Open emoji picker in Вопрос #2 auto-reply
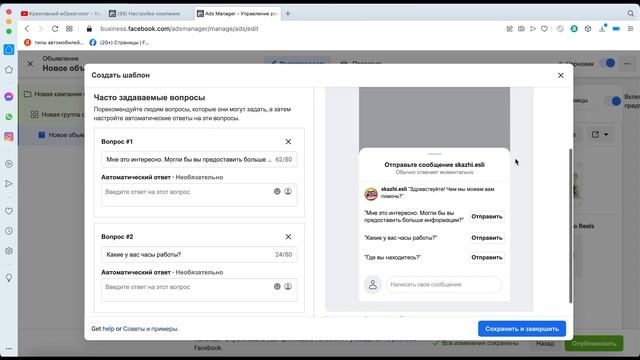 pyautogui.click(x=277, y=287)
